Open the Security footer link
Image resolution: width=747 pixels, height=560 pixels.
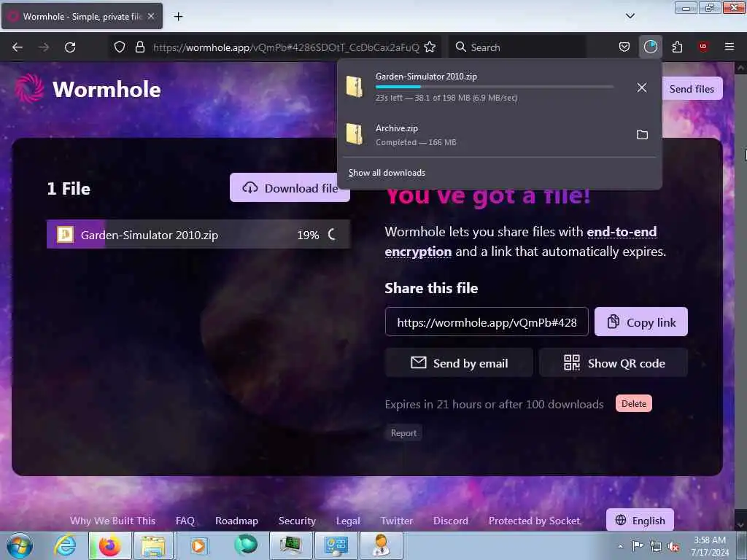tap(298, 521)
